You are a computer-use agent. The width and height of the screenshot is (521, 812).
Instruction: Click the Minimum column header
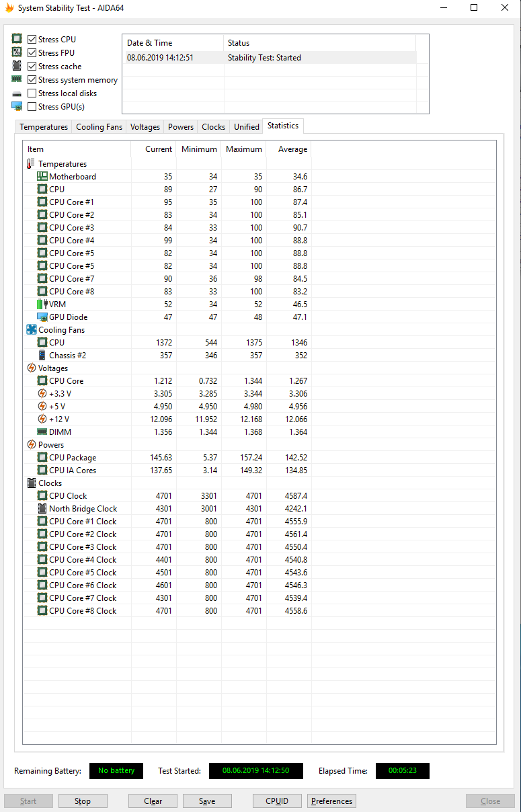(x=198, y=149)
